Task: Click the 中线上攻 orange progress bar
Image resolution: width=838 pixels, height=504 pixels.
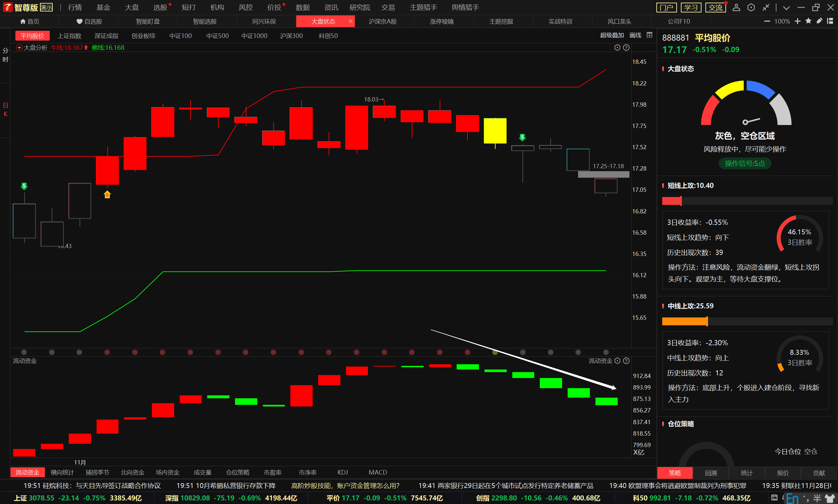Action: pyautogui.click(x=747, y=321)
